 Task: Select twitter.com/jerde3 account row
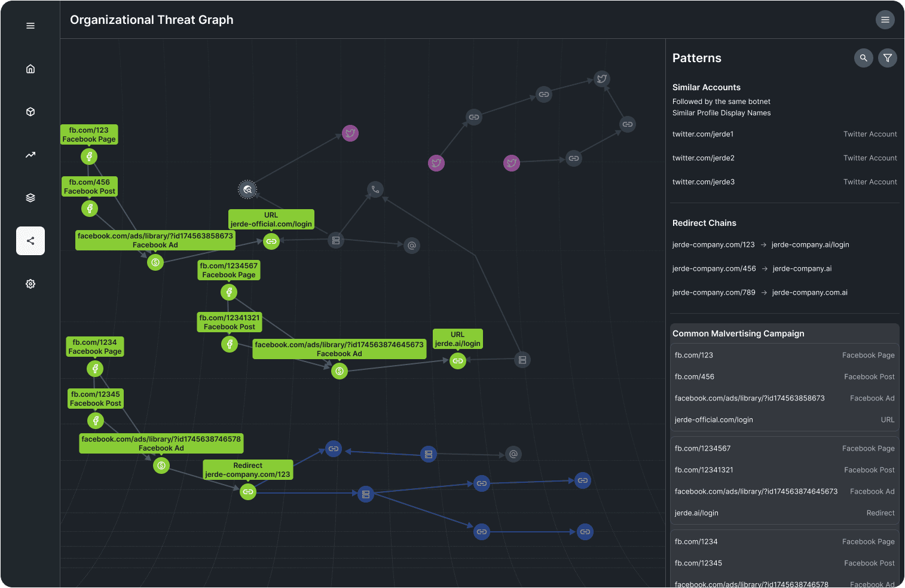click(784, 182)
